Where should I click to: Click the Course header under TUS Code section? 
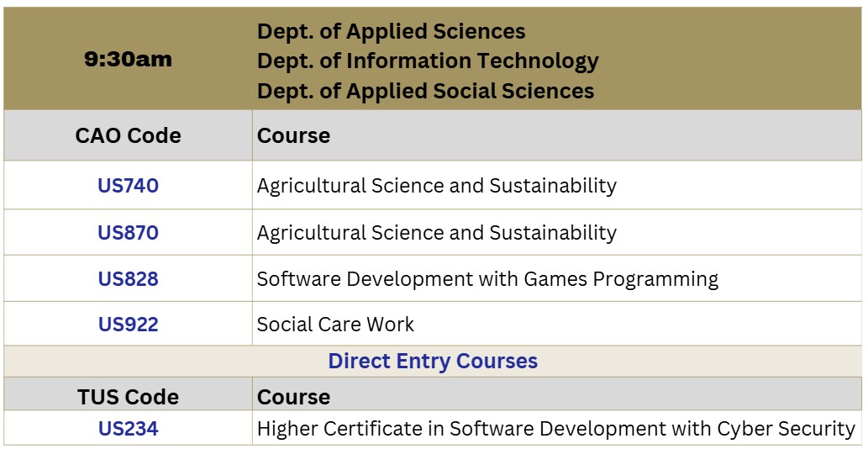[x=293, y=396]
